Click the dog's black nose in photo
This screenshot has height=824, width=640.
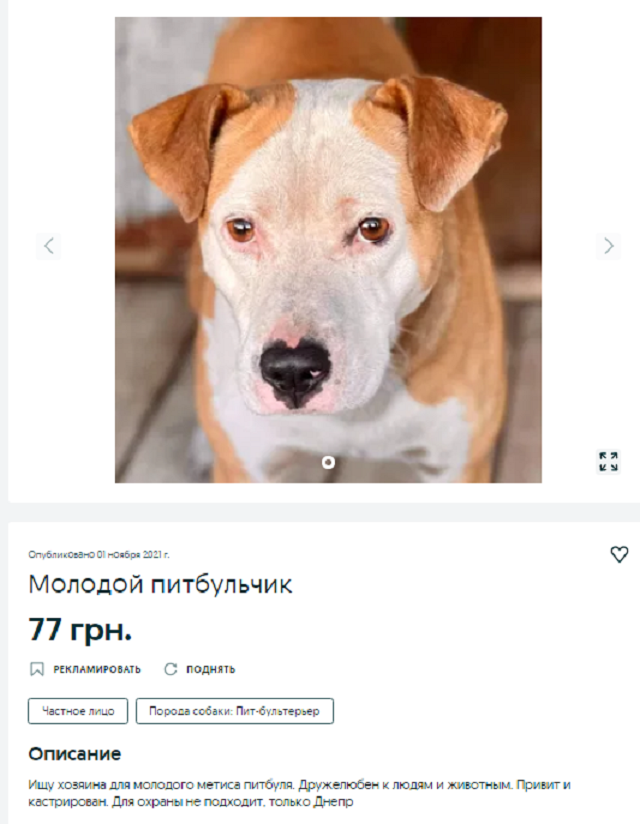pos(296,372)
